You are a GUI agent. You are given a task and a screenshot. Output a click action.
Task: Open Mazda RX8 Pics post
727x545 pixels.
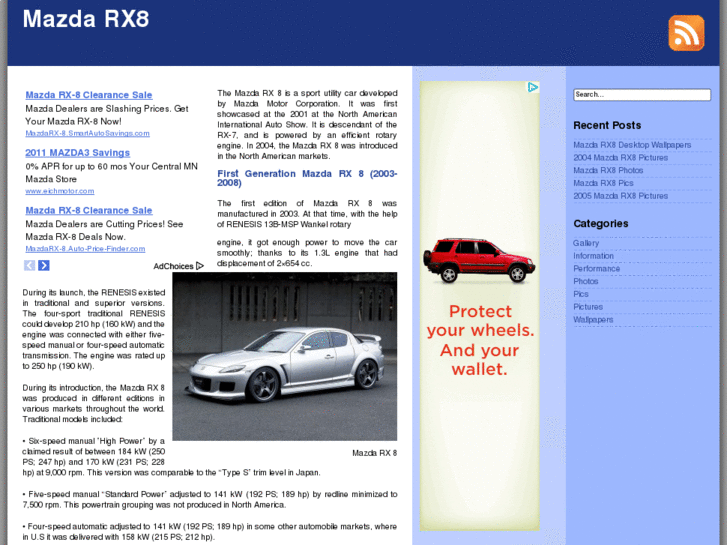[603, 183]
